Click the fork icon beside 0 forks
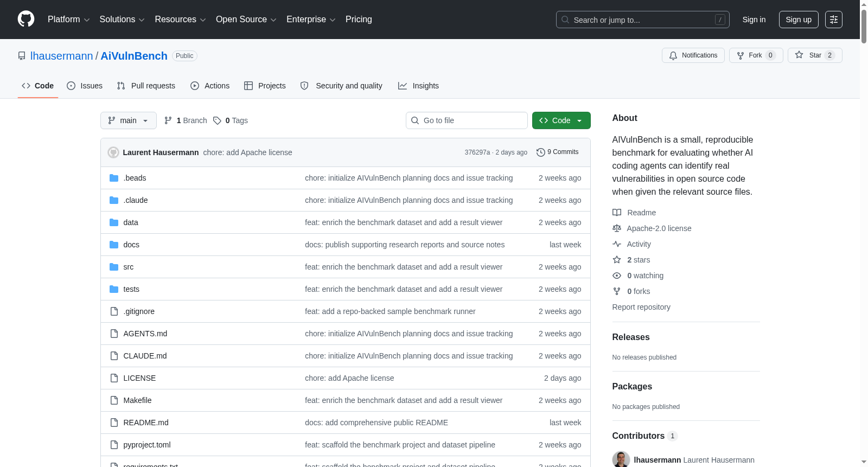 617,291
